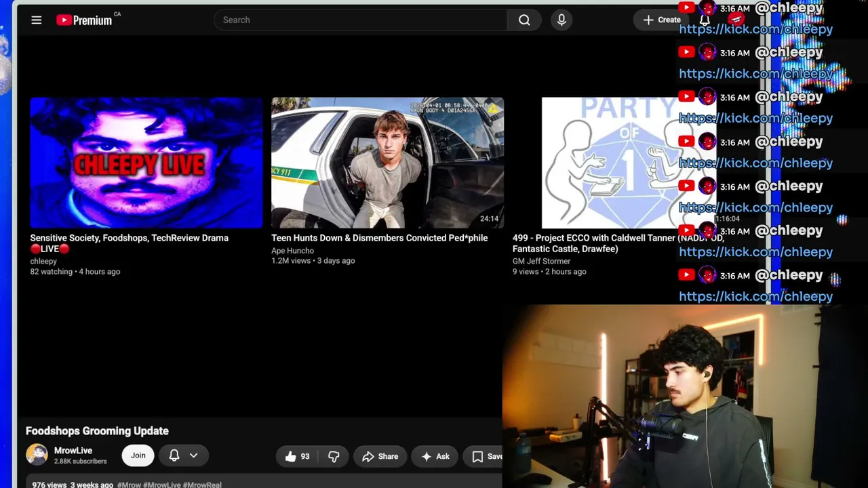
Task: Open MrowLive notification bell dropdown
Action: [x=182, y=455]
